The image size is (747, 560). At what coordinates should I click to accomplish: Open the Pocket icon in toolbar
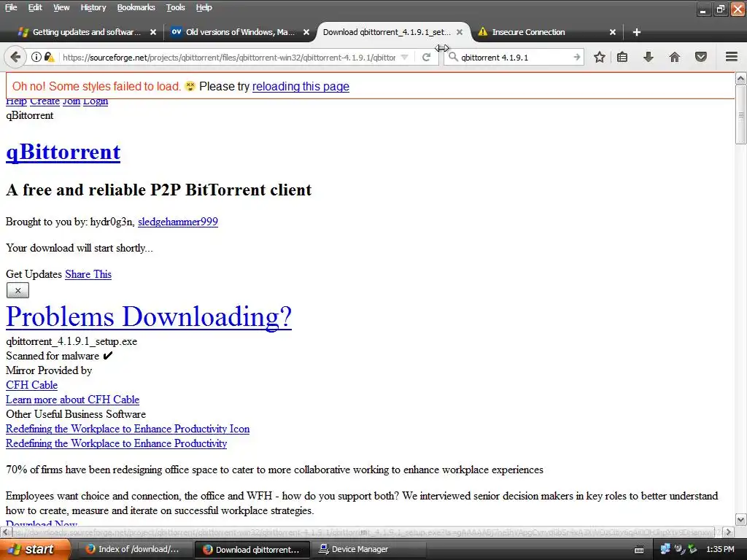[701, 57]
